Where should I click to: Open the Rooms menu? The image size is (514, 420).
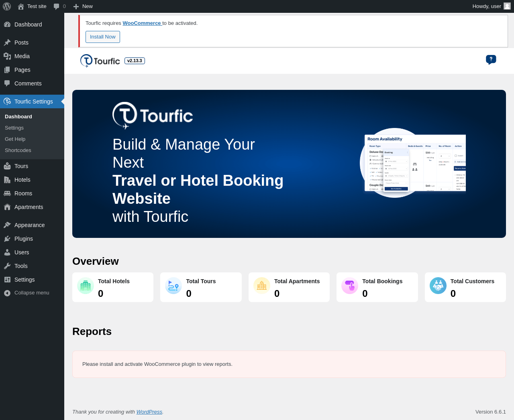click(x=23, y=193)
